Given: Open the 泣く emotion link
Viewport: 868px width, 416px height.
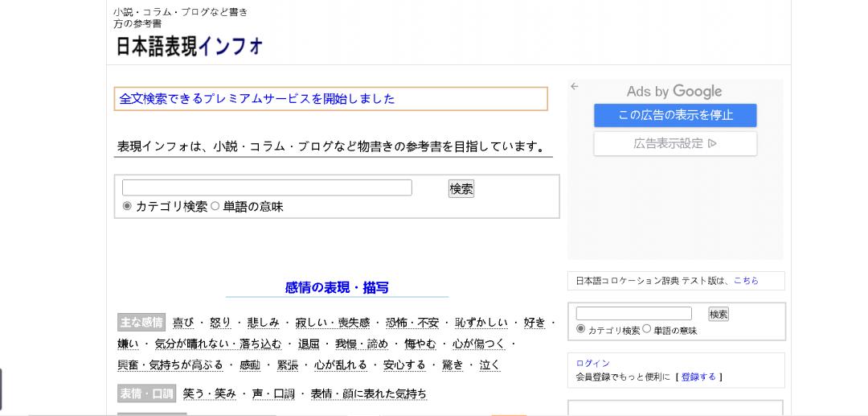Looking at the screenshot, I should pyautogui.click(x=489, y=365).
